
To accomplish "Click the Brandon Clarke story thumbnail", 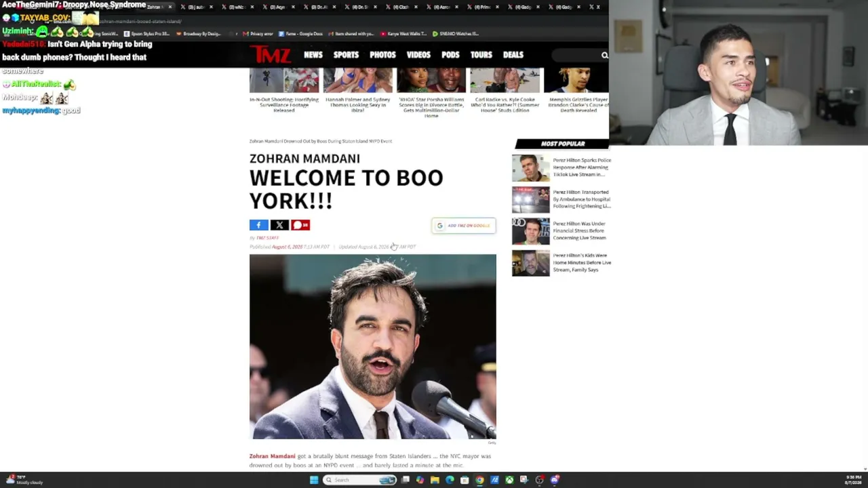I will [x=576, y=80].
